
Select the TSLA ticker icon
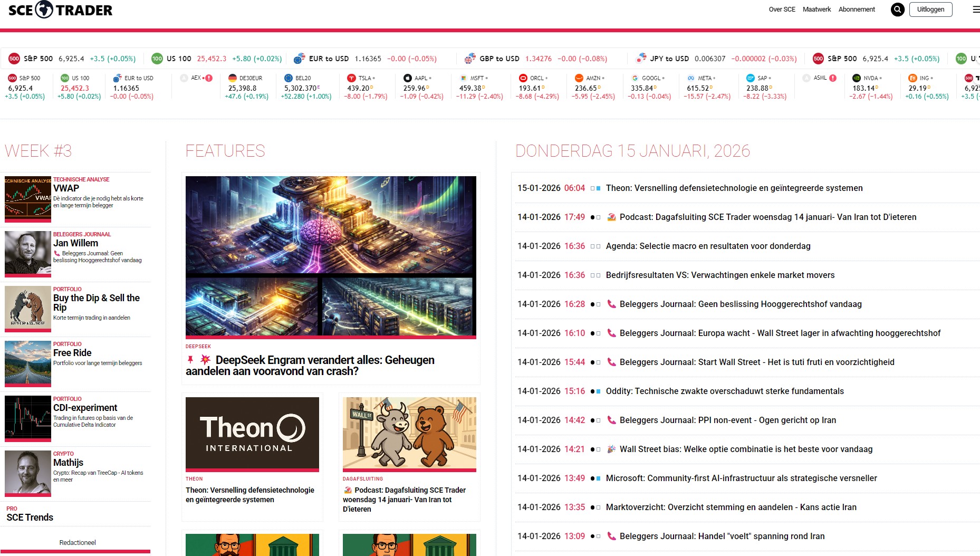coord(351,78)
